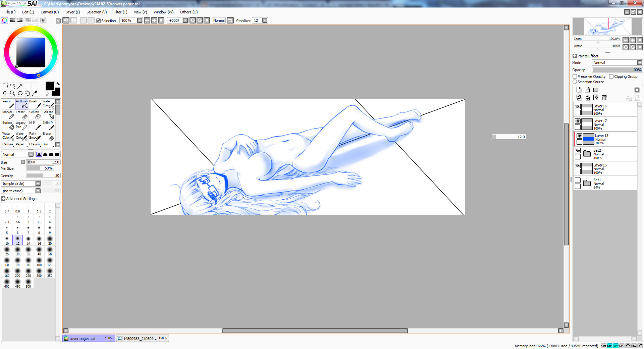The width and height of the screenshot is (644, 349).
Task: Expand the Stabilizer value dropdown
Action: pos(265,20)
